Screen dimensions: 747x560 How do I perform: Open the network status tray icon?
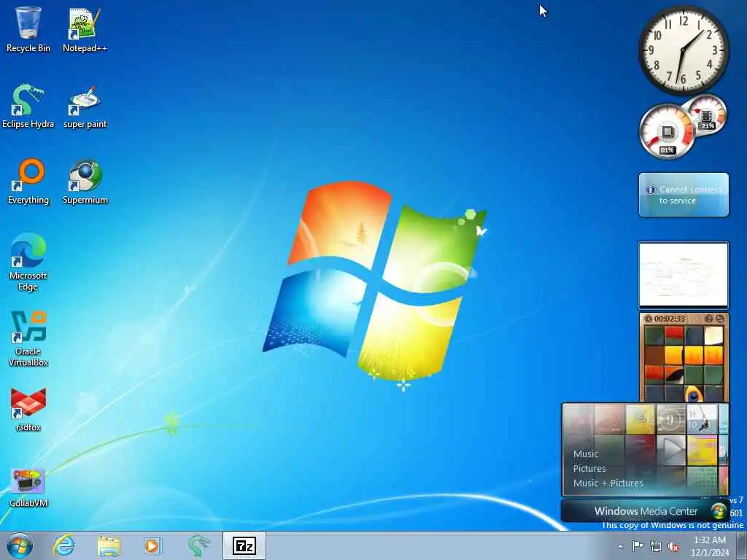coord(656,546)
